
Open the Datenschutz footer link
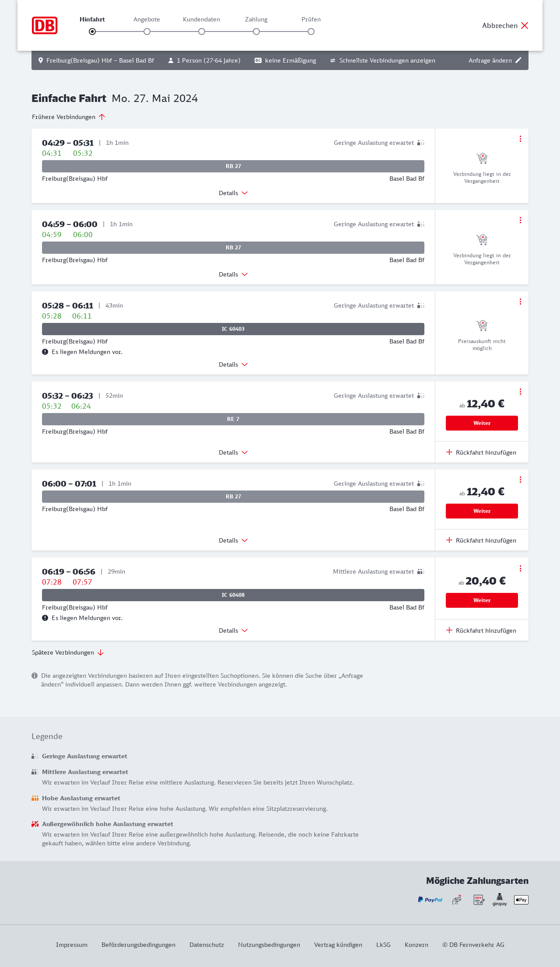pyautogui.click(x=206, y=945)
